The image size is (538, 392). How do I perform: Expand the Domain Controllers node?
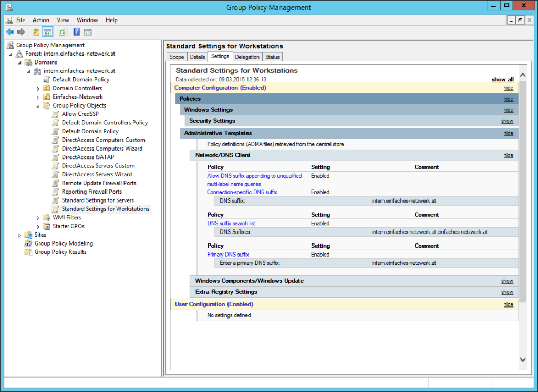(x=37, y=88)
